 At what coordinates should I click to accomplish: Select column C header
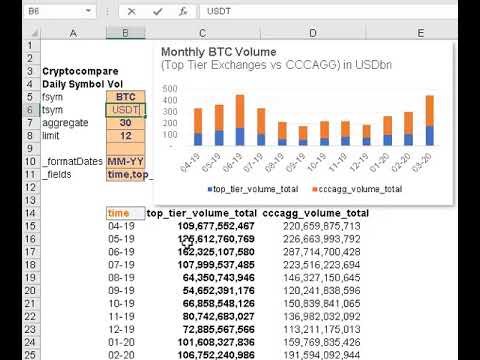pyautogui.click(x=202, y=33)
